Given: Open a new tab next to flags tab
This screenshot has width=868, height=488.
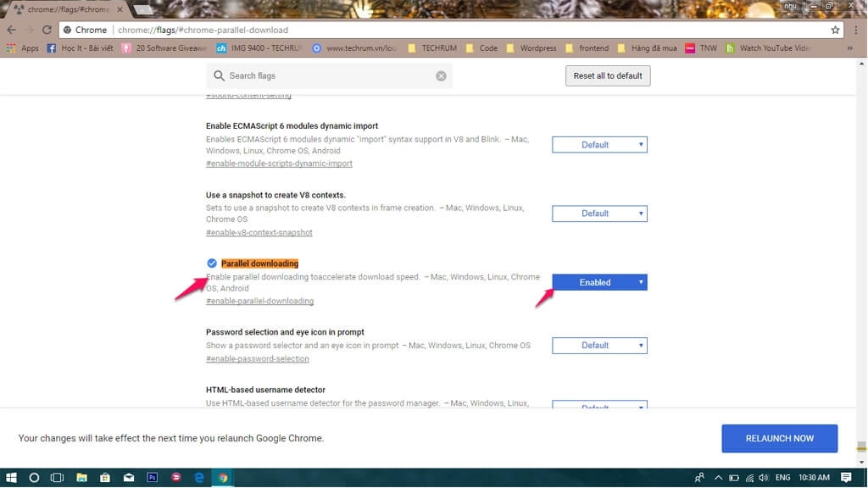Looking at the screenshot, I should tap(142, 9).
